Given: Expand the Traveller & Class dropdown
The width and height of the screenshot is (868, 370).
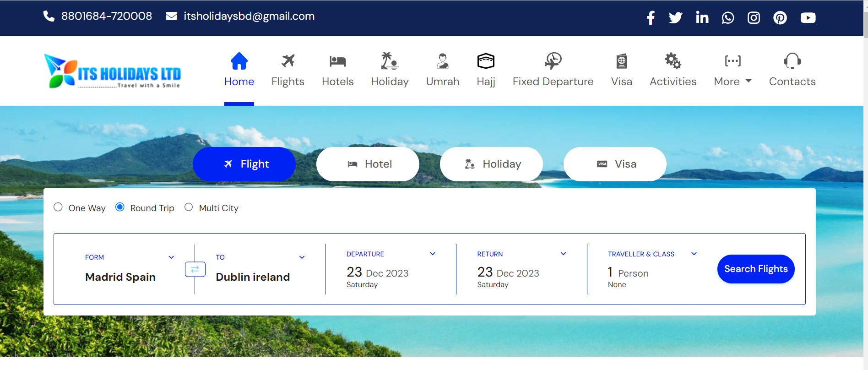Looking at the screenshot, I should [694, 254].
